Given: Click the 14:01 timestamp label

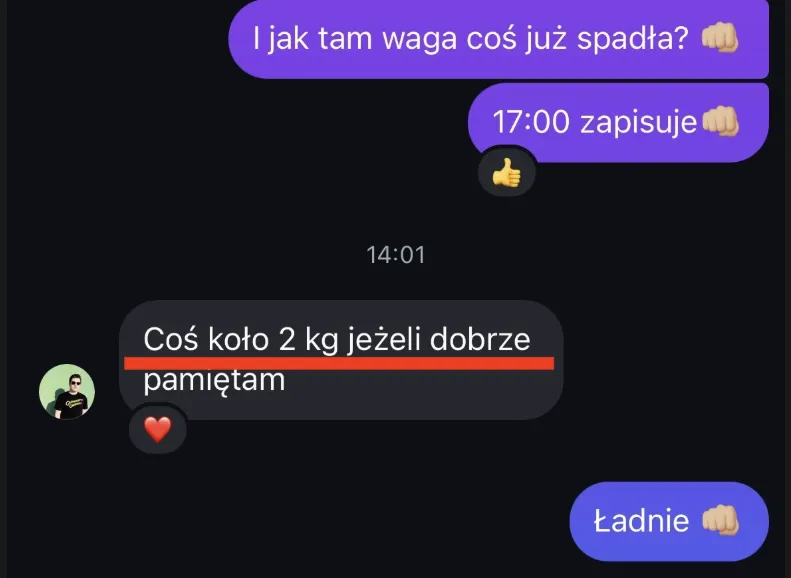Looking at the screenshot, I should pos(396,255).
